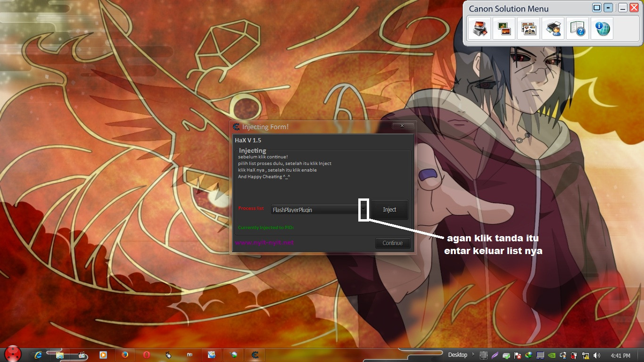Open the clock showing 4:41 PM

pyautogui.click(x=620, y=355)
